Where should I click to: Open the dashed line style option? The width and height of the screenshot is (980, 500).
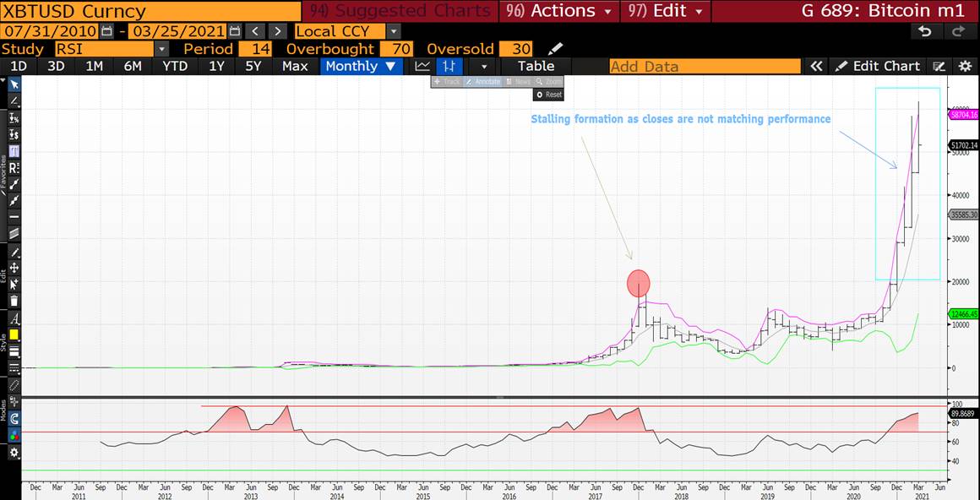(14, 367)
